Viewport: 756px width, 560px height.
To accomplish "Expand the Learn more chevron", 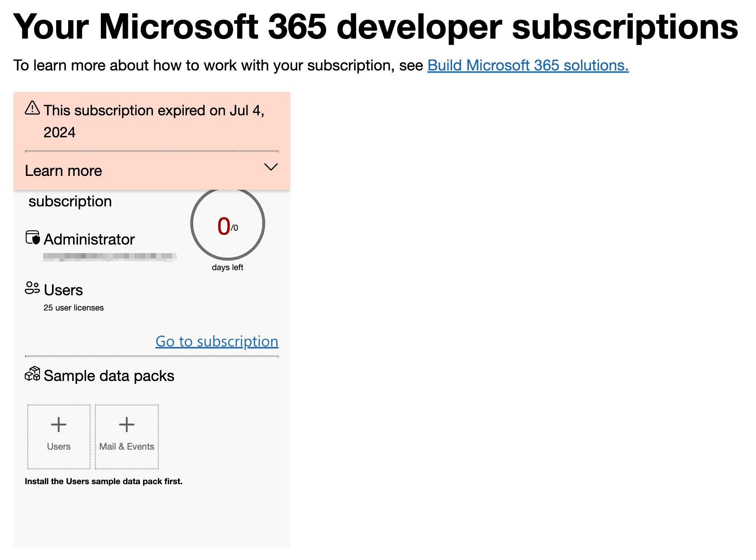I will [x=271, y=167].
